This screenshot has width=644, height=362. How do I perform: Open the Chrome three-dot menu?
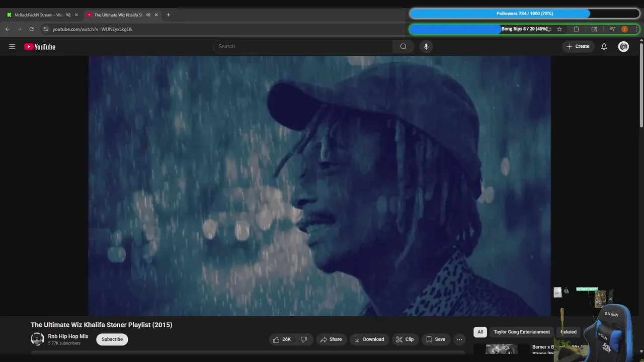(x=636, y=29)
